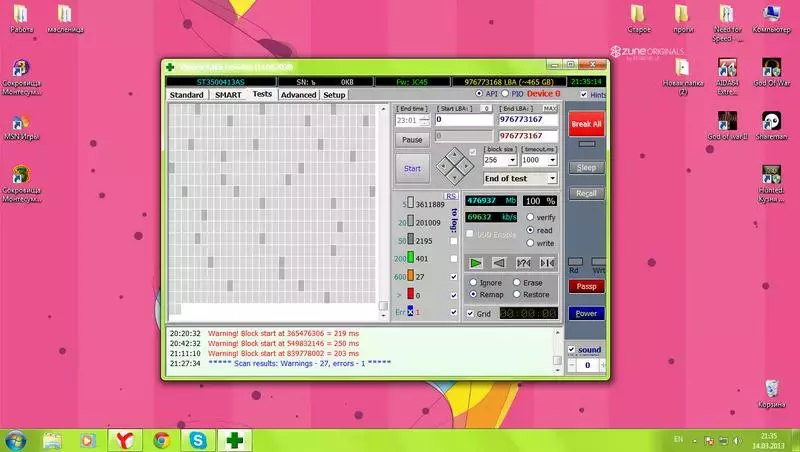The width and height of the screenshot is (800, 452).
Task: Open the проги desktop folder
Action: pos(683,19)
